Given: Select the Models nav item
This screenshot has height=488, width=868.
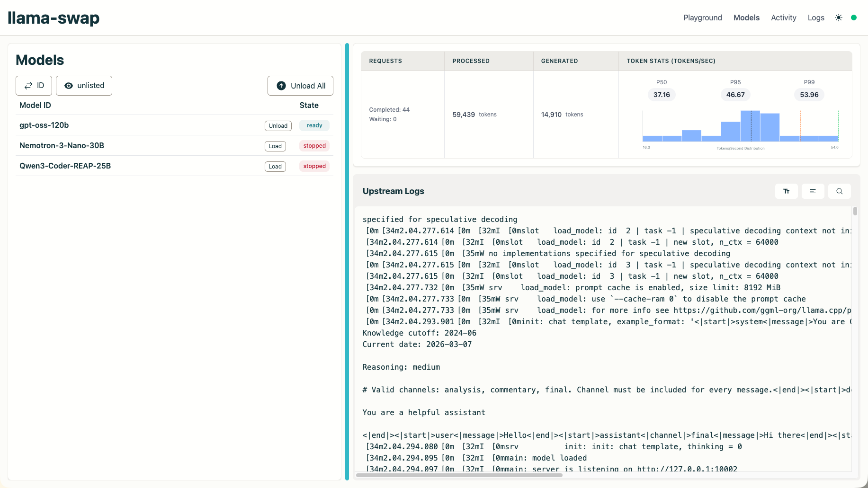Looking at the screenshot, I should pyautogui.click(x=746, y=18).
